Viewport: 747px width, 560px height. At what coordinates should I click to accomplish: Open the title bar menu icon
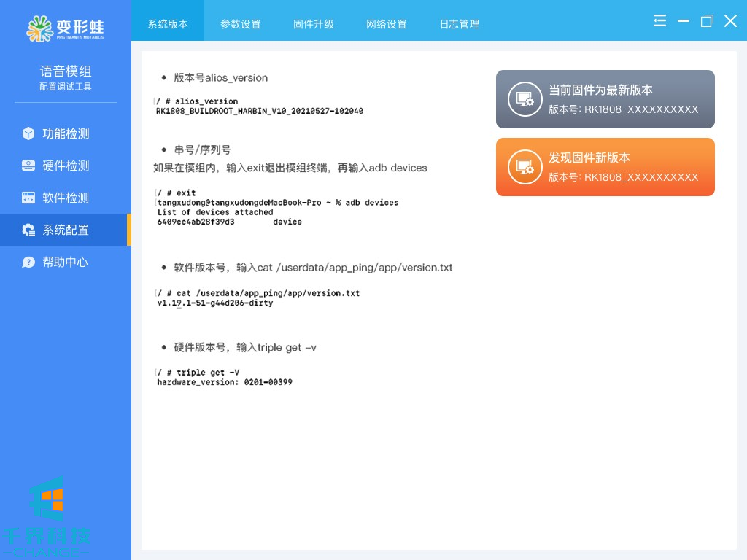[659, 21]
